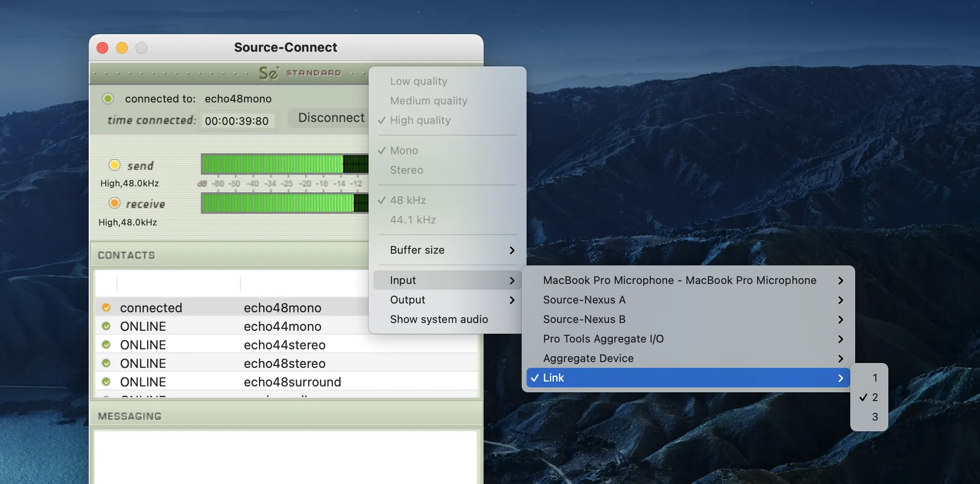
Task: Click the send level meter
Action: 285,164
